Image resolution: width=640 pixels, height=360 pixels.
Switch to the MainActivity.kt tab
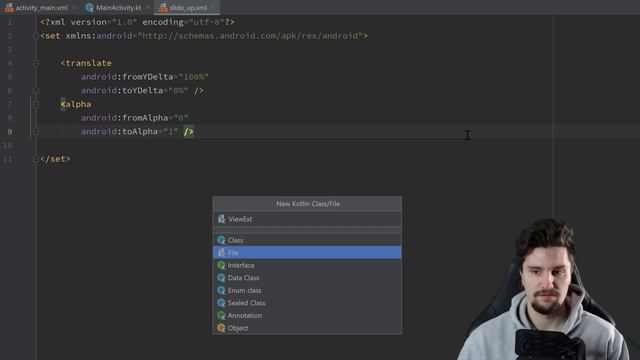118,7
